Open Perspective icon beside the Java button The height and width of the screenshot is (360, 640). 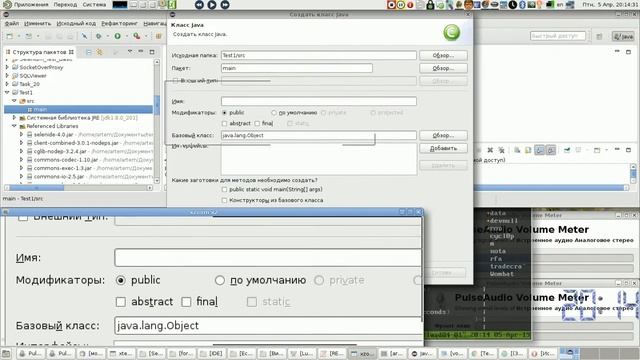coord(599,36)
